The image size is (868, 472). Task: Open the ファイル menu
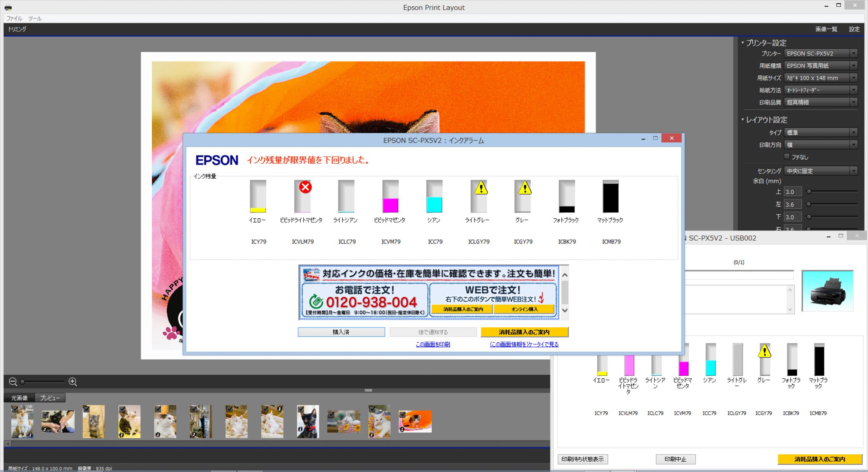click(x=15, y=18)
